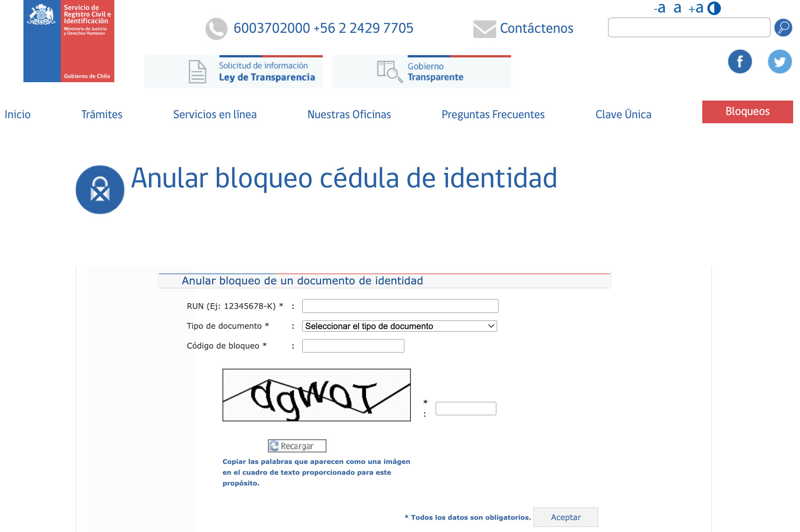Reset font size with middle a

[677, 8]
